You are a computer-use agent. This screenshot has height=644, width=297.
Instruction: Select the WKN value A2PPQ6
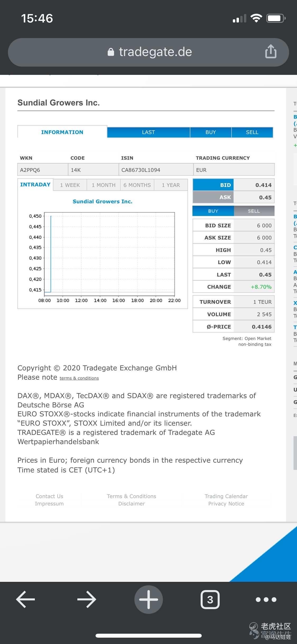coord(30,170)
